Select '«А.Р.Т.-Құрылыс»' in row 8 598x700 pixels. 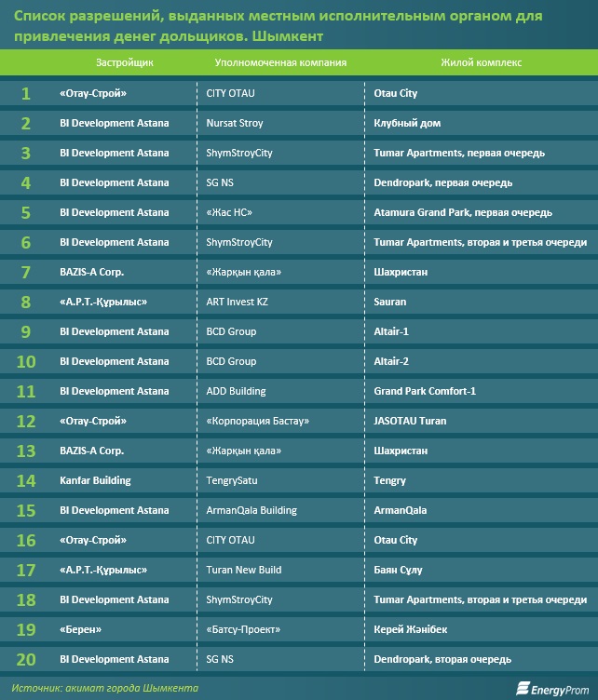click(103, 302)
